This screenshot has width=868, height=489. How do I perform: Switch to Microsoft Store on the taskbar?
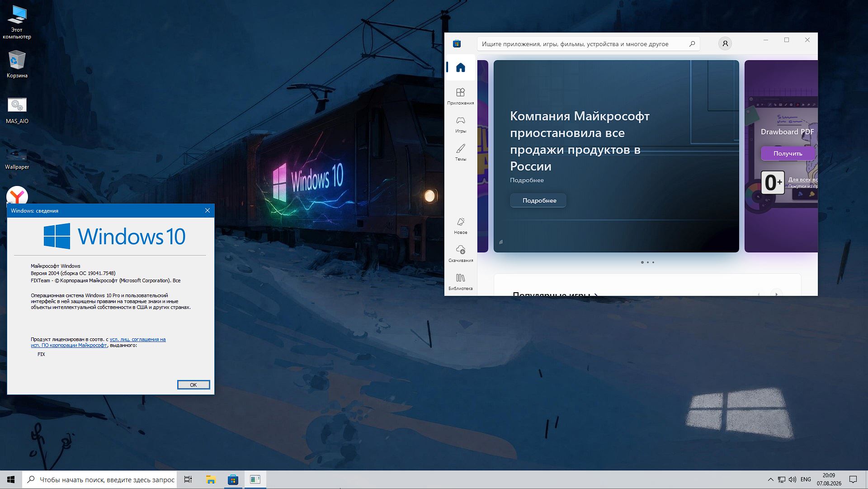click(x=233, y=480)
